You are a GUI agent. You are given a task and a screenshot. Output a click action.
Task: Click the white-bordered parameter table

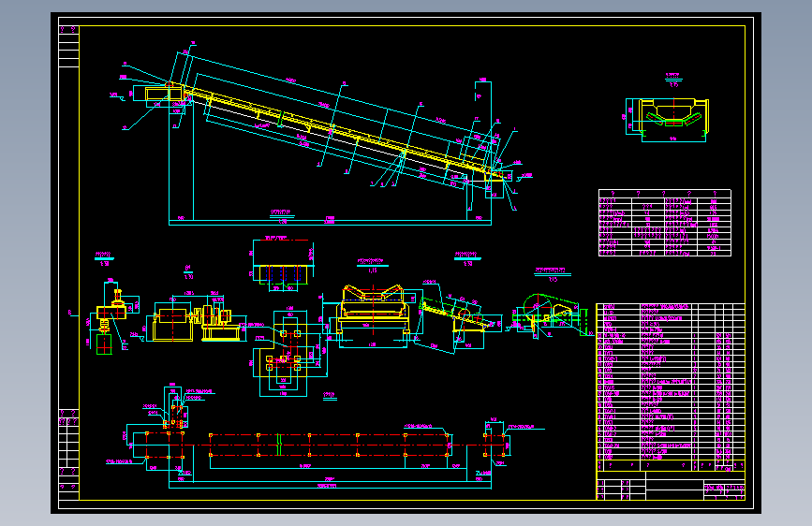coord(664,223)
